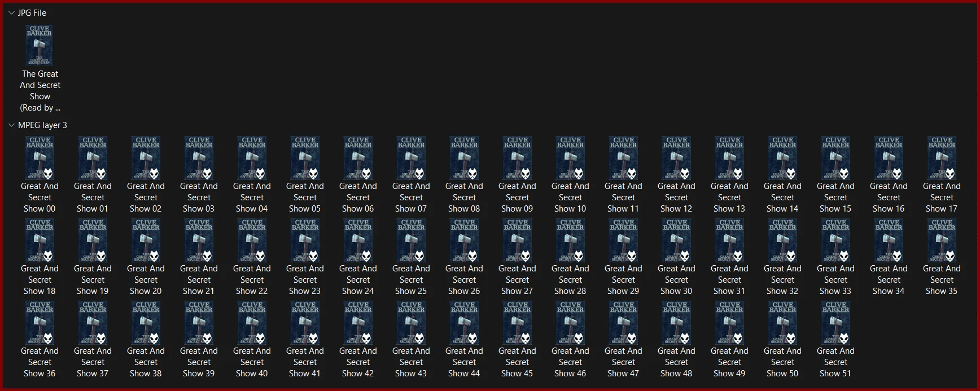The width and height of the screenshot is (980, 391).
Task: Select Great And Secret Show 13 icon
Action: pos(729,158)
